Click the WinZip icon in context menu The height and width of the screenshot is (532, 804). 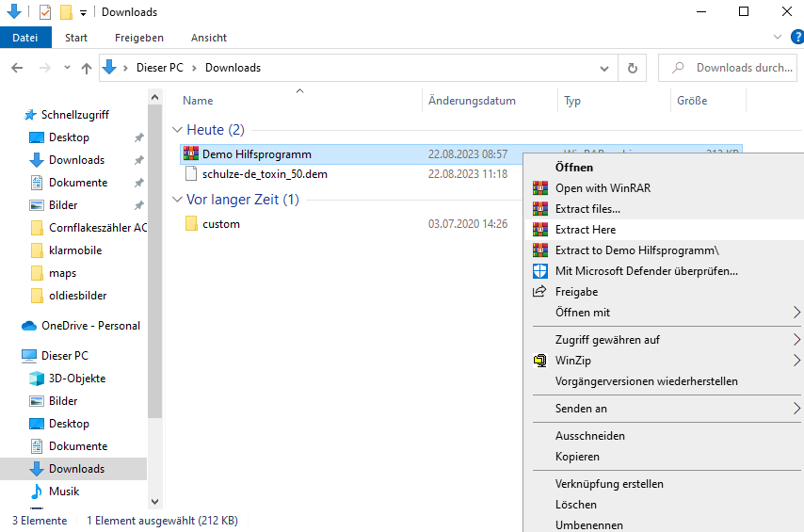539,361
